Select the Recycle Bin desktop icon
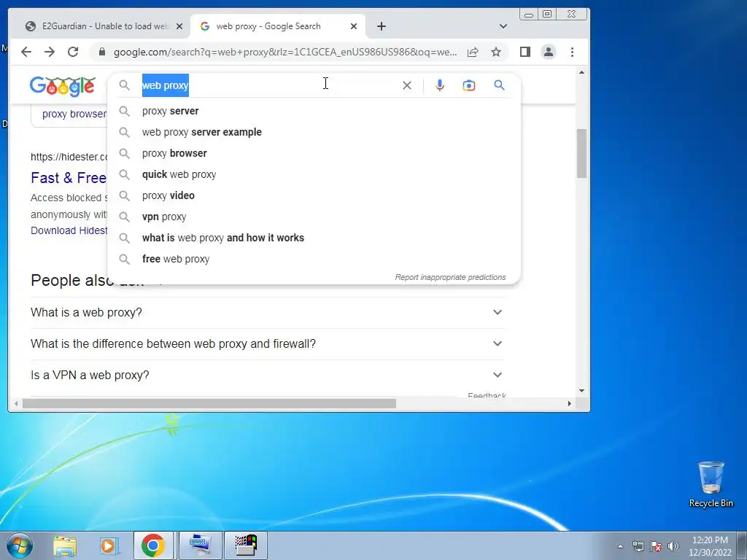The image size is (747, 560). coord(711,485)
